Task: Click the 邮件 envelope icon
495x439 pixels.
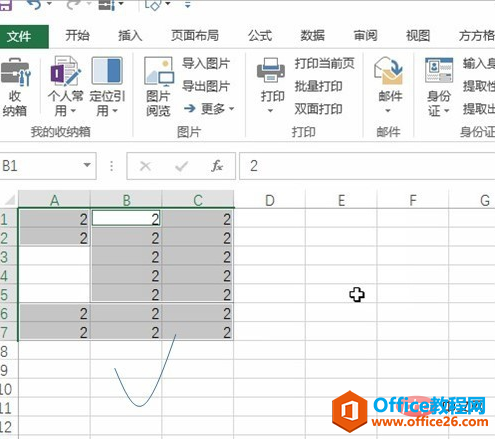Action: (388, 71)
